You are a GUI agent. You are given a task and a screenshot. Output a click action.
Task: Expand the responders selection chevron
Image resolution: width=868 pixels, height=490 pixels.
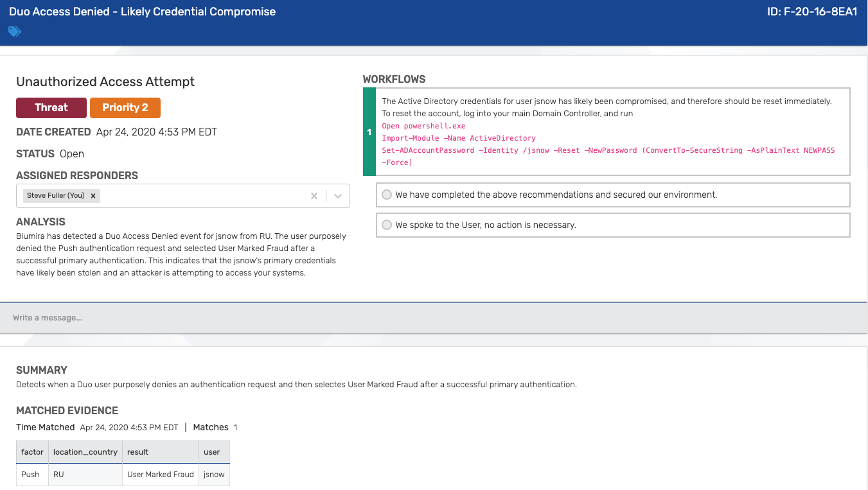[x=337, y=195]
